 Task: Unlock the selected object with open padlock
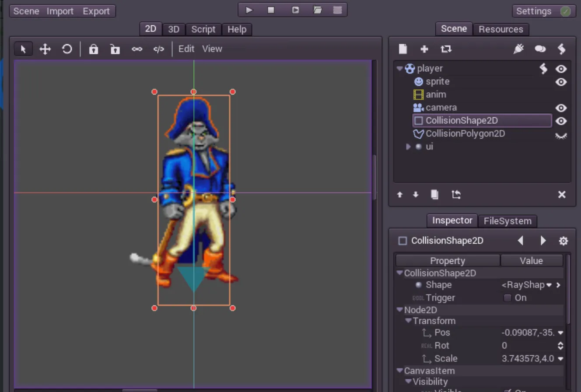(x=115, y=49)
